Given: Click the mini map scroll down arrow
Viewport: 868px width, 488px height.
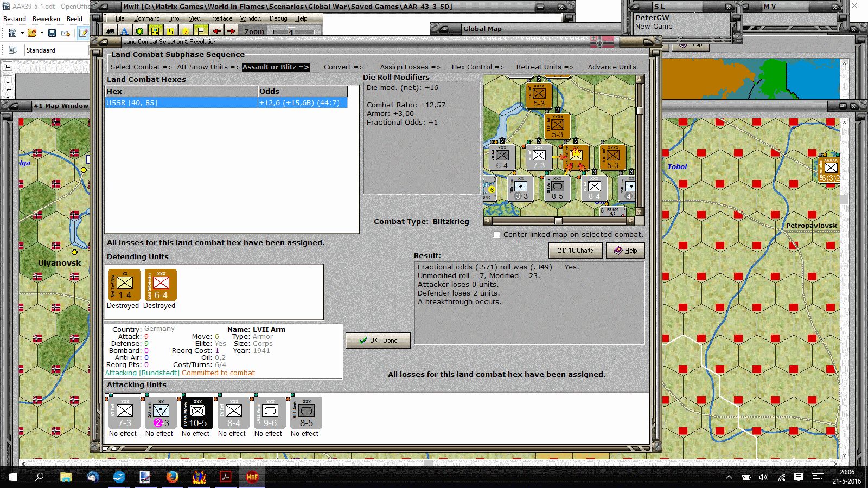Looking at the screenshot, I should pyautogui.click(x=640, y=212).
